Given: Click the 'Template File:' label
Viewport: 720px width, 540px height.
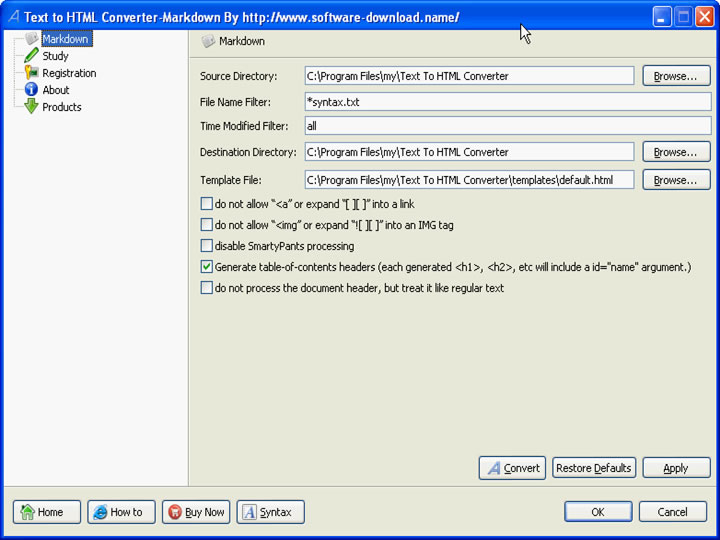Looking at the screenshot, I should tap(231, 180).
